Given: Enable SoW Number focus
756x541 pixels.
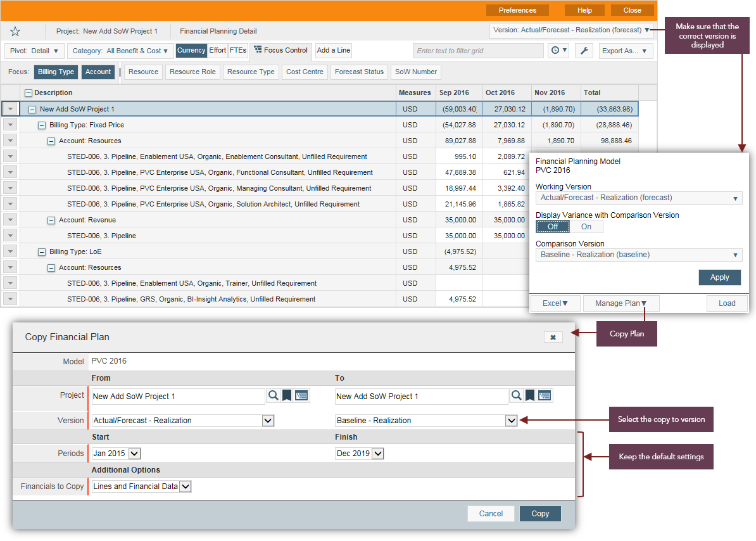Looking at the screenshot, I should click(x=415, y=72).
